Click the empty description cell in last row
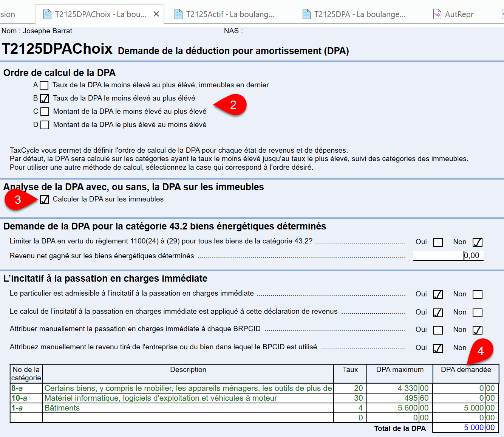This screenshot has width=504, height=437. point(188,418)
